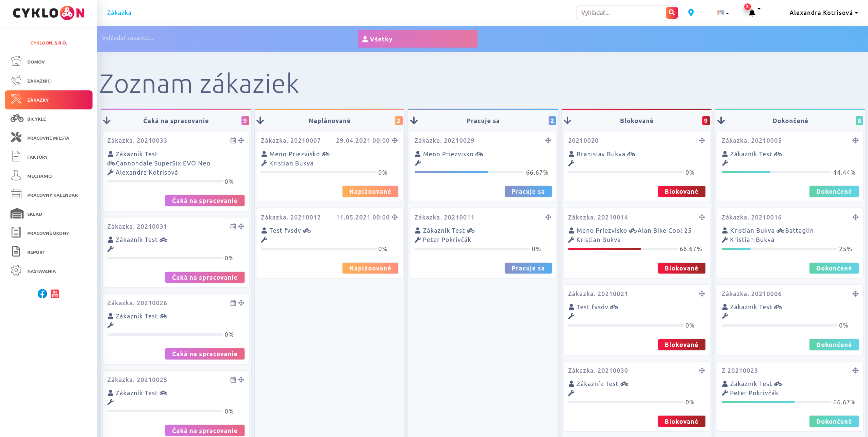
Task: Open Zákazníci in sidebar
Action: coord(49,81)
